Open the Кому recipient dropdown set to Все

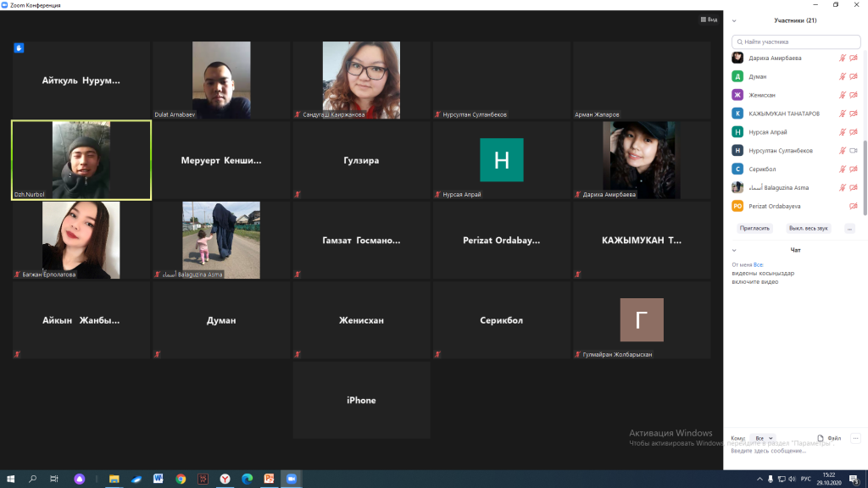coord(765,438)
